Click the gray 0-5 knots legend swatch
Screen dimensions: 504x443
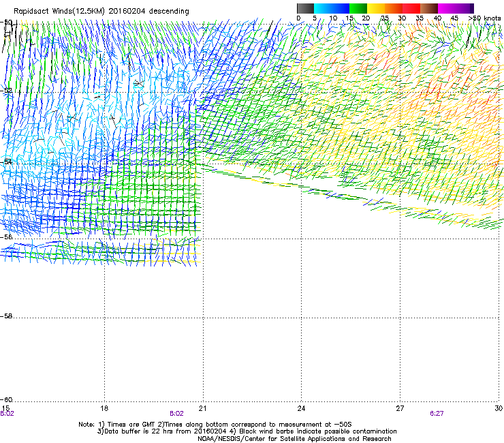point(305,8)
